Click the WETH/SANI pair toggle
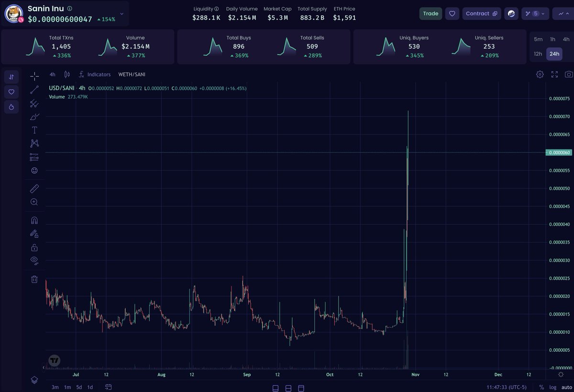Image resolution: width=574 pixels, height=392 pixels. coord(132,75)
